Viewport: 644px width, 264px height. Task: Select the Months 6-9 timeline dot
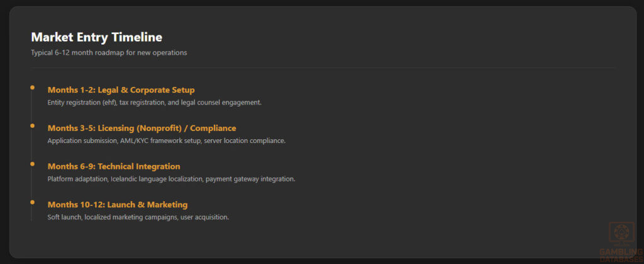click(33, 164)
